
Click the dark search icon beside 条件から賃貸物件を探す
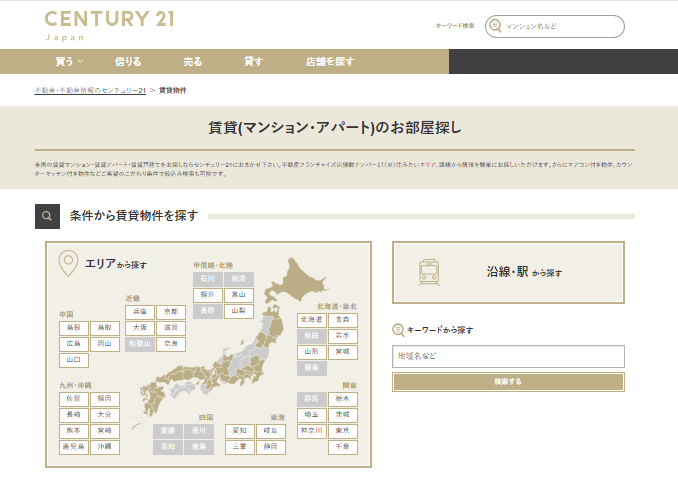click(46, 215)
